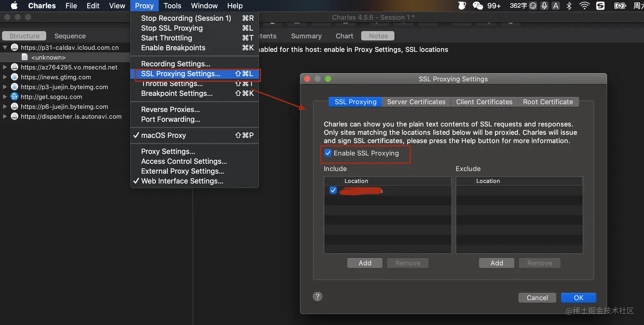Open the Apple menu
644x325 pixels.
click(x=14, y=6)
